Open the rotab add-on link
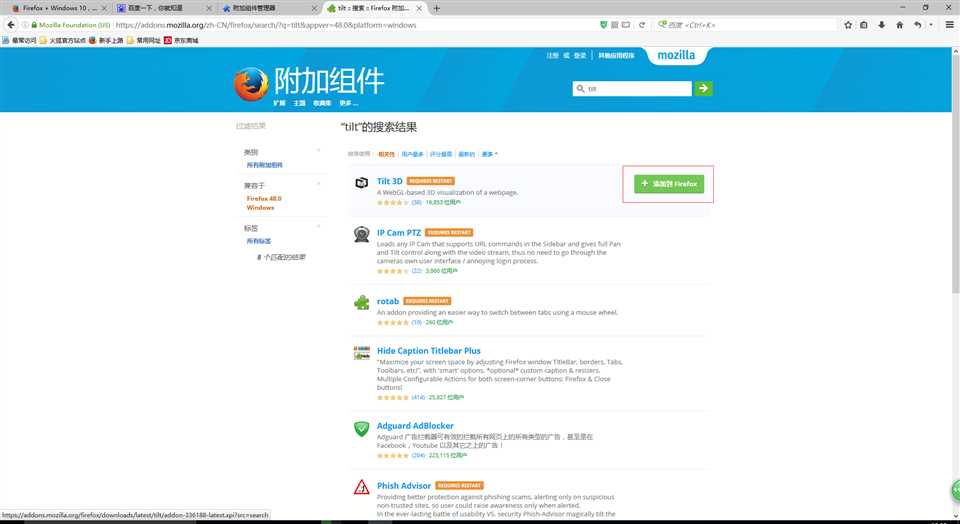 pyautogui.click(x=388, y=301)
